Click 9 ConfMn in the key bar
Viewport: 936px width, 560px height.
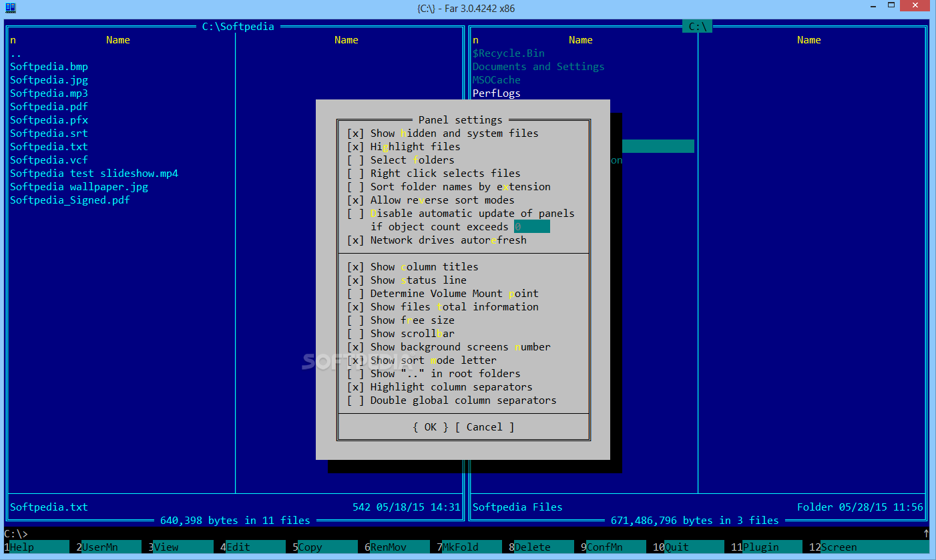(614, 547)
